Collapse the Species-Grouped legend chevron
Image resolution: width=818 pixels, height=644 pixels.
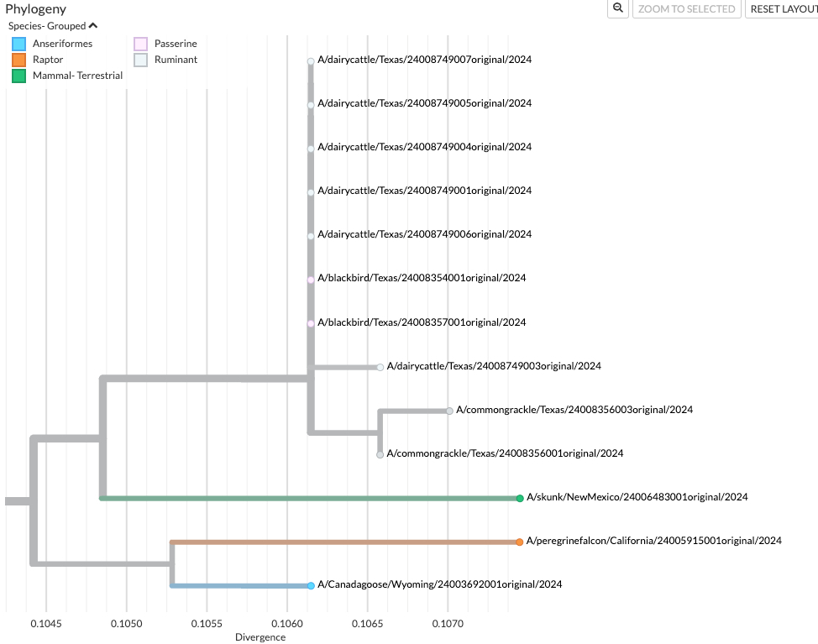click(x=92, y=26)
